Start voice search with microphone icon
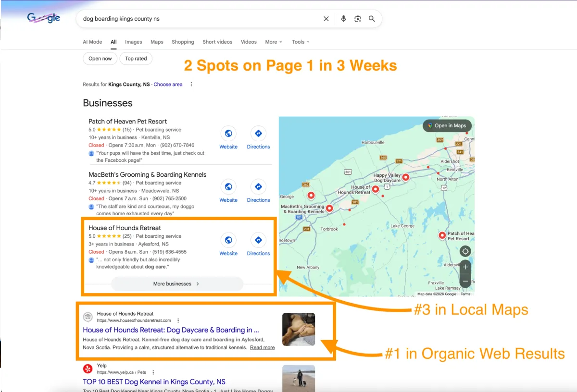The height and width of the screenshot is (392, 577). (343, 19)
